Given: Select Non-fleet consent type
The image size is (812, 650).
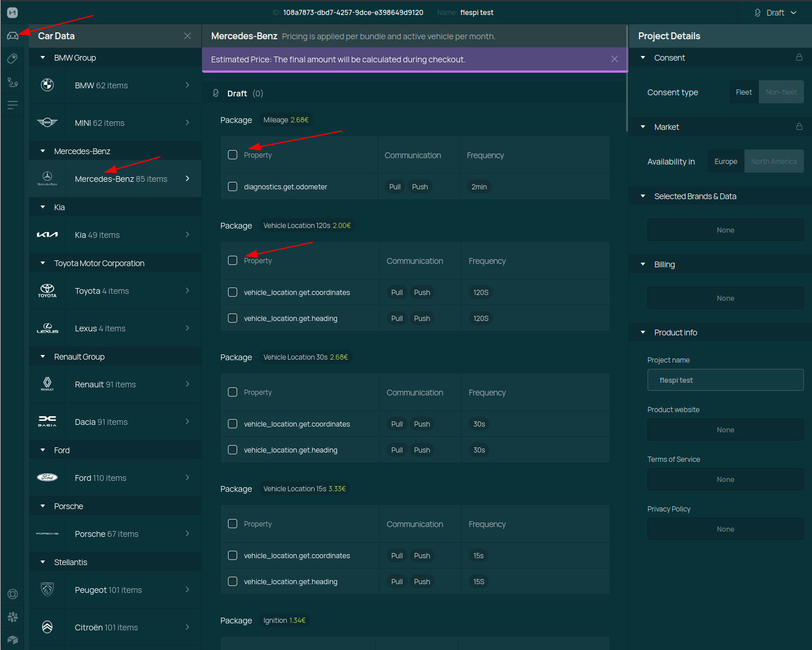Looking at the screenshot, I should (781, 92).
